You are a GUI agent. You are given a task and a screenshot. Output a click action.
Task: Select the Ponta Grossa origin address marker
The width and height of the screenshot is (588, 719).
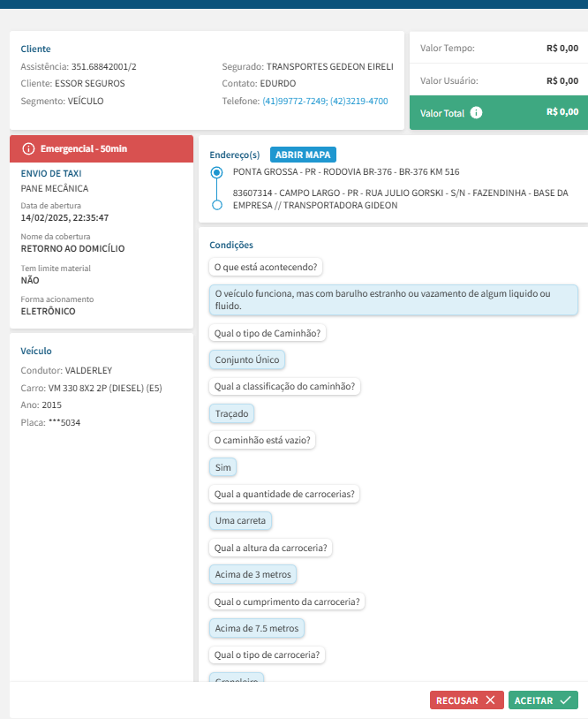coord(216,172)
